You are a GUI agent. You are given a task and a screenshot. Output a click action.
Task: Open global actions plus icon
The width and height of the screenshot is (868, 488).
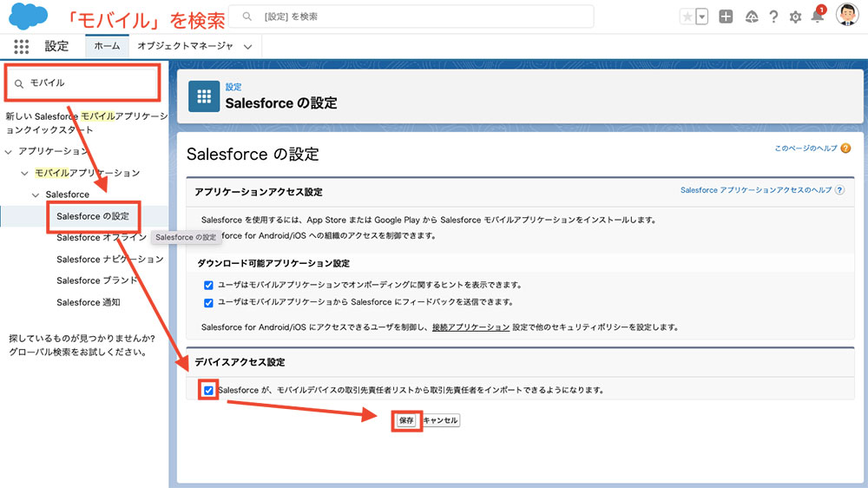(x=726, y=16)
